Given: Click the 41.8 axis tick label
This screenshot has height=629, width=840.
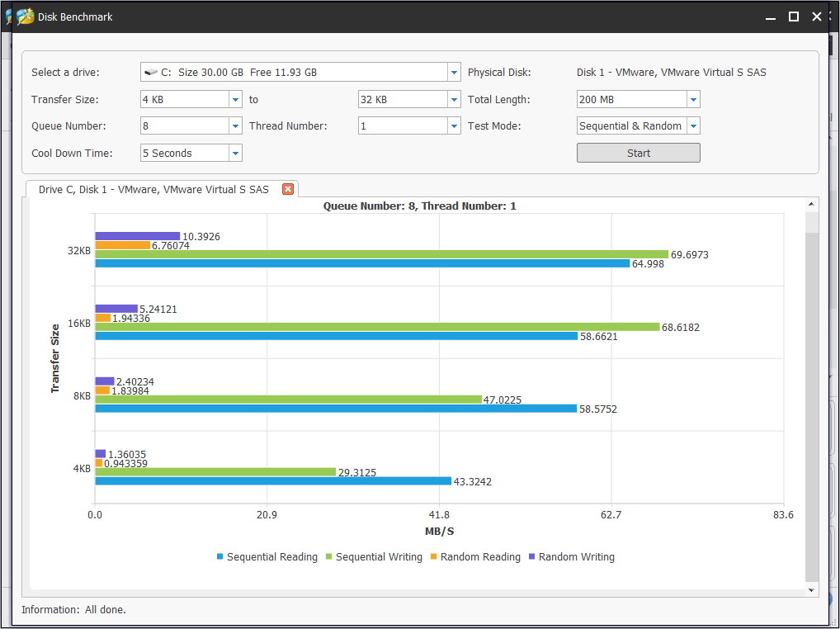Looking at the screenshot, I should click(439, 515).
